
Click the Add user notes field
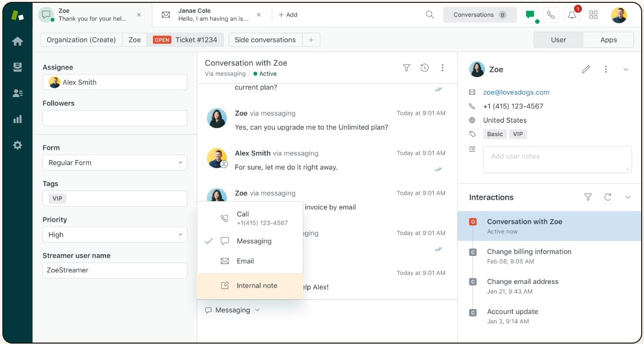click(557, 159)
